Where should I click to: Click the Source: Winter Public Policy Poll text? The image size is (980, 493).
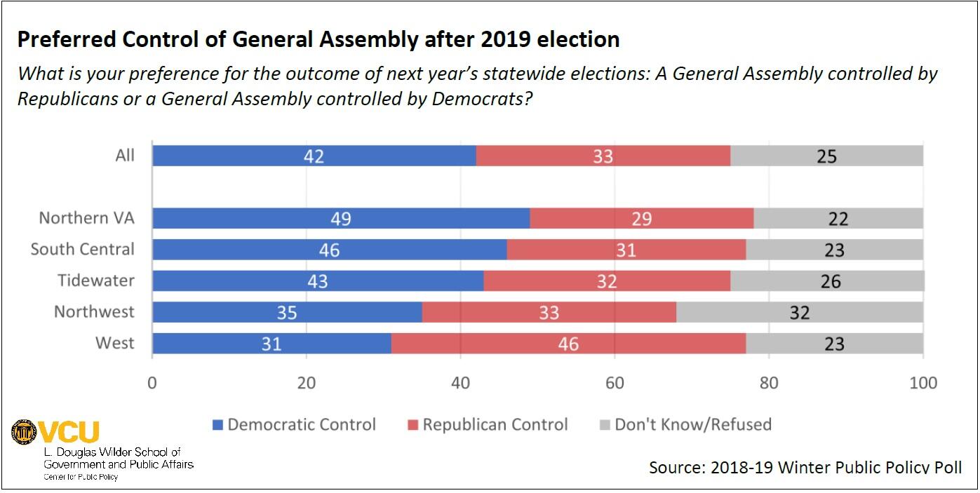click(805, 467)
